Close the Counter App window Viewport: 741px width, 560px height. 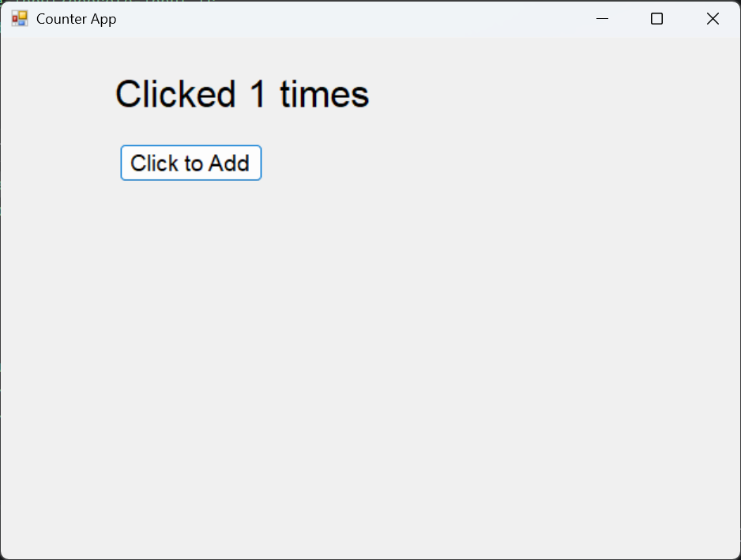[713, 18]
